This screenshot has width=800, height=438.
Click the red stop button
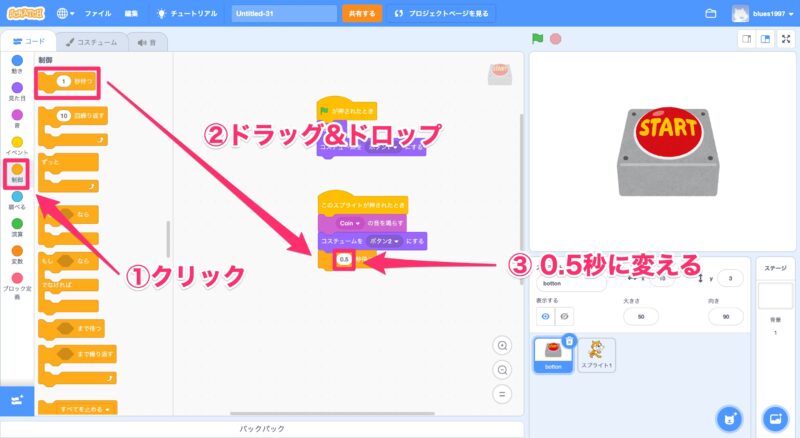pyautogui.click(x=555, y=39)
